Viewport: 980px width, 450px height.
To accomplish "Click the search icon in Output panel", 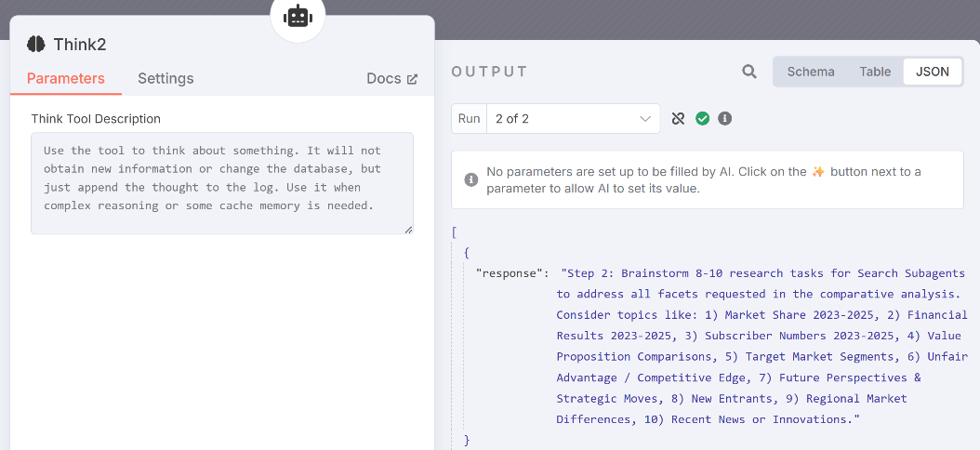I will (749, 72).
